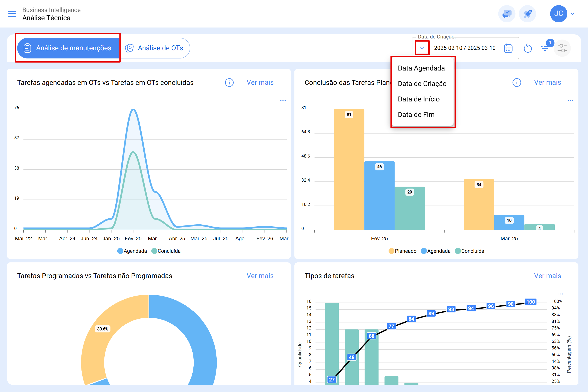Toggle Planeado legend in bar chart

(403, 251)
